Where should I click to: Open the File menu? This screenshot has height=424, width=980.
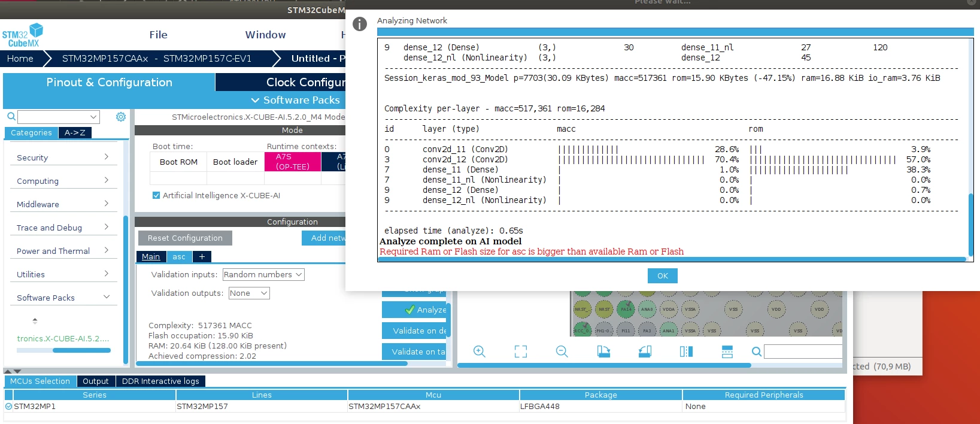coord(159,35)
